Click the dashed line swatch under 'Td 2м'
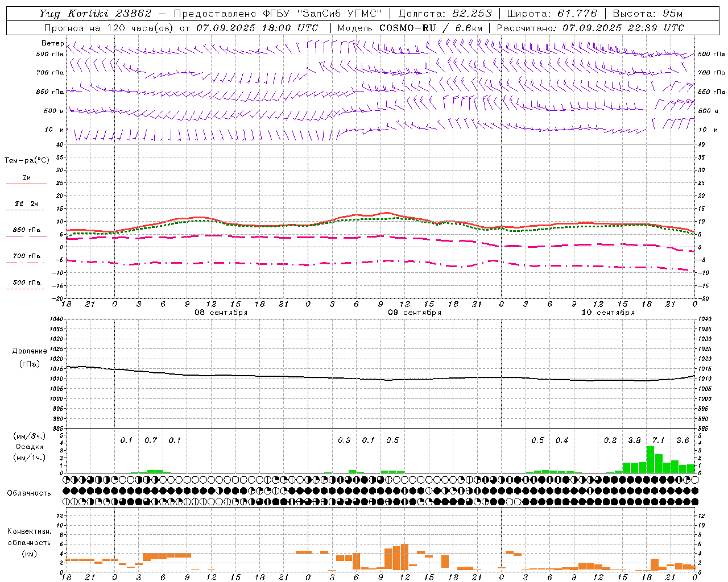The image size is (728, 582). (x=26, y=210)
